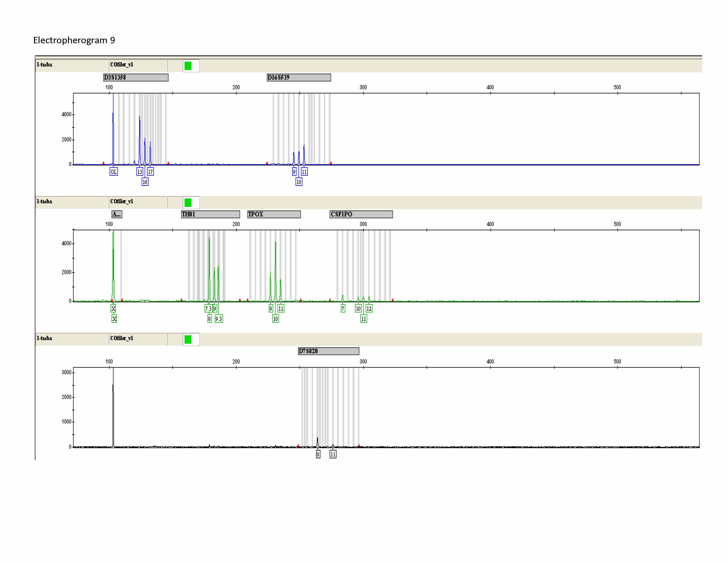Image resolution: width=728 pixels, height=563 pixels.
Task: Select the TPOX locus header bar
Action: (x=274, y=214)
